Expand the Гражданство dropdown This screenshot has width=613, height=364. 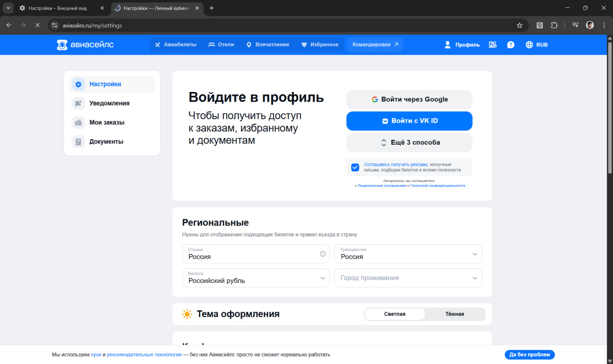[x=474, y=254]
